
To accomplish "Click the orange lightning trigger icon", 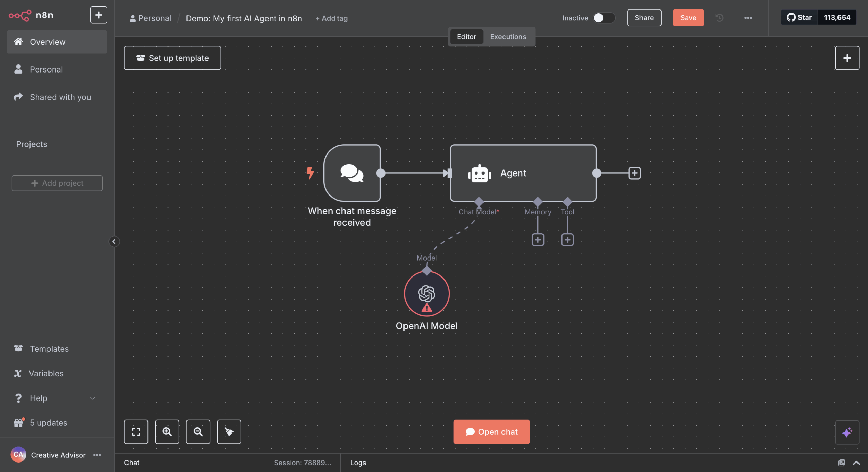I will pyautogui.click(x=310, y=173).
